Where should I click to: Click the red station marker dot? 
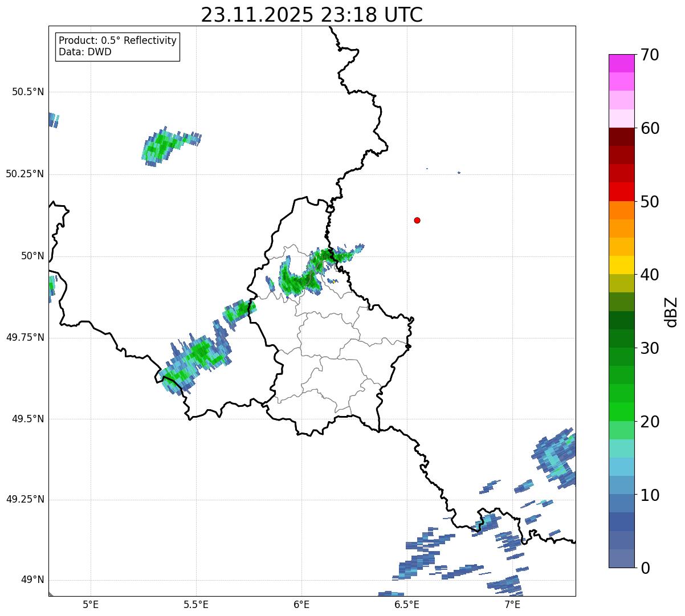click(x=417, y=221)
